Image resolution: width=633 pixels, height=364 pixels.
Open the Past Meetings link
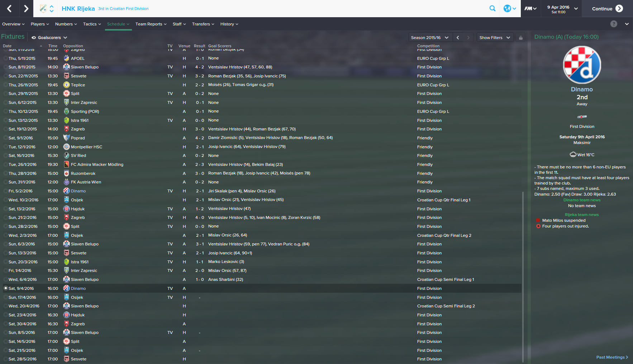click(x=612, y=357)
